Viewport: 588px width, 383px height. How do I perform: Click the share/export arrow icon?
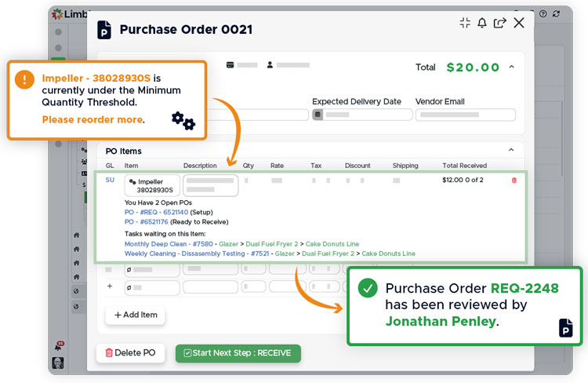tap(499, 23)
